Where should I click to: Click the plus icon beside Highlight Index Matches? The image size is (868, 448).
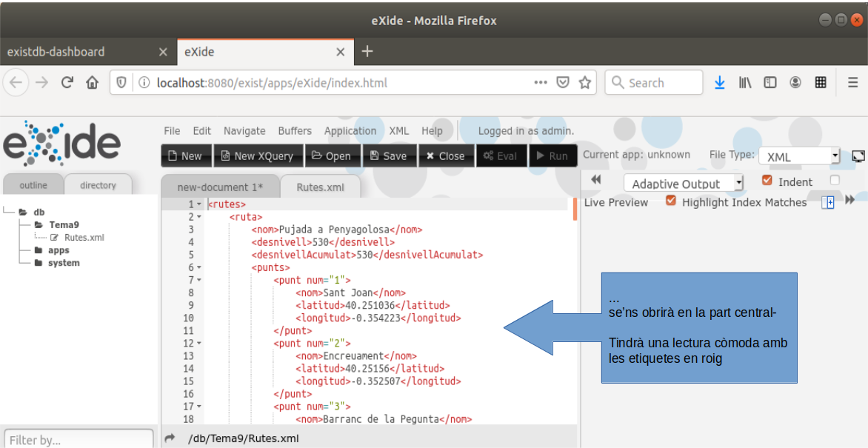pyautogui.click(x=827, y=203)
